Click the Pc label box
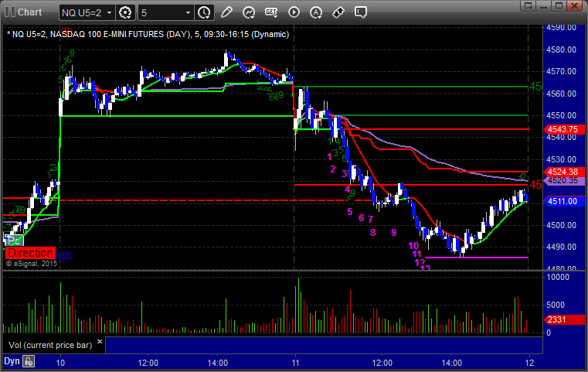 click(x=13, y=241)
